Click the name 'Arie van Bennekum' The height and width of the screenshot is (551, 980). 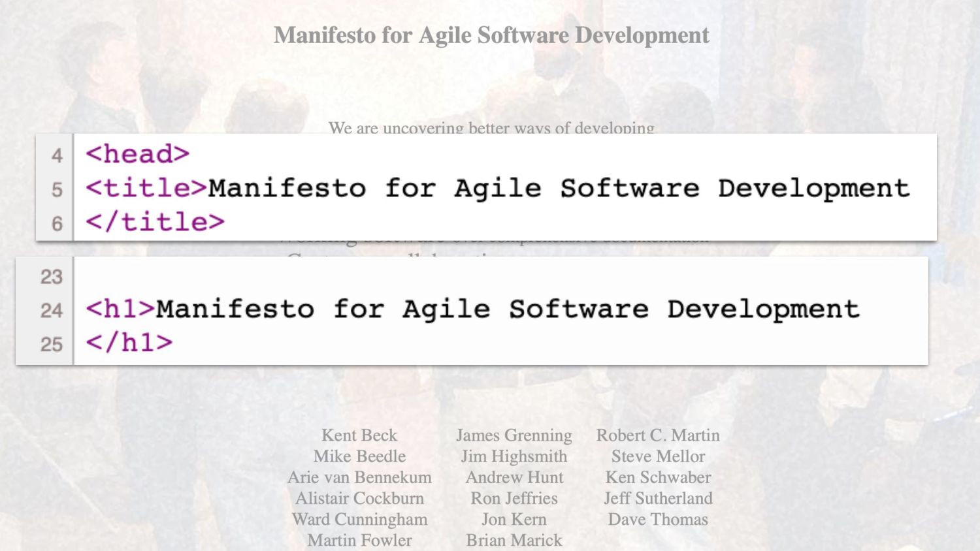coord(359,477)
